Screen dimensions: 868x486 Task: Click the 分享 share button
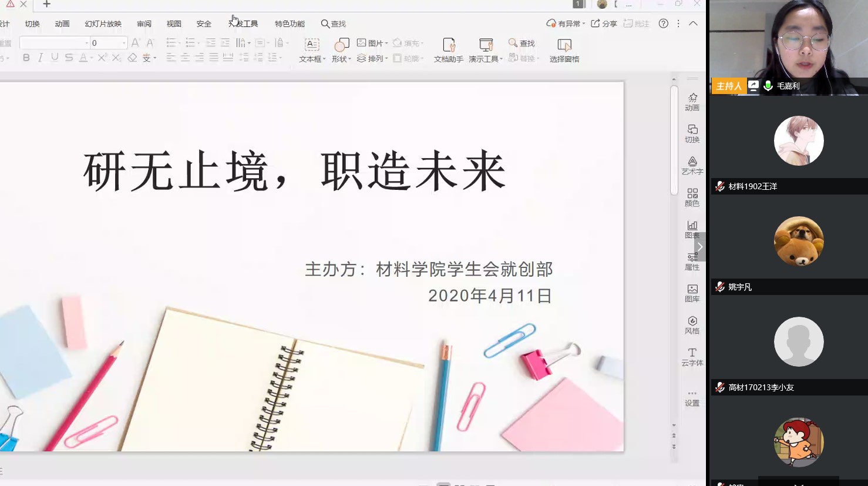[604, 24]
